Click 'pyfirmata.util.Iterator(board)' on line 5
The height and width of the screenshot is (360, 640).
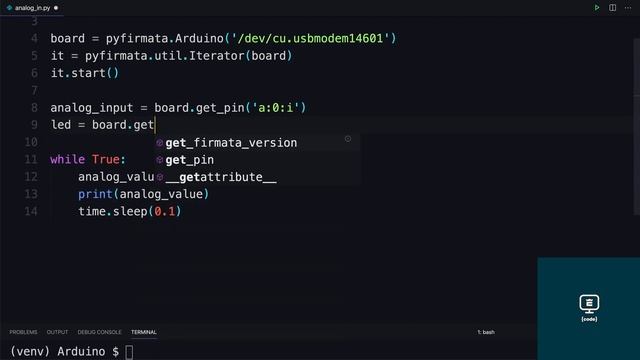pyautogui.click(x=189, y=56)
